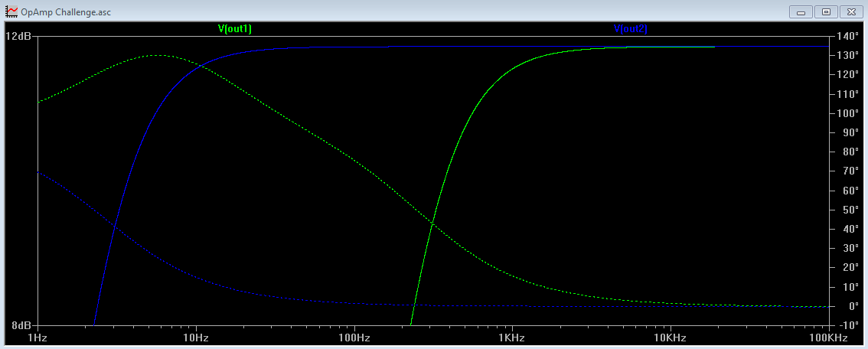Click the V(out2) trace label
Screen dimensions: 868x349
[630, 29]
